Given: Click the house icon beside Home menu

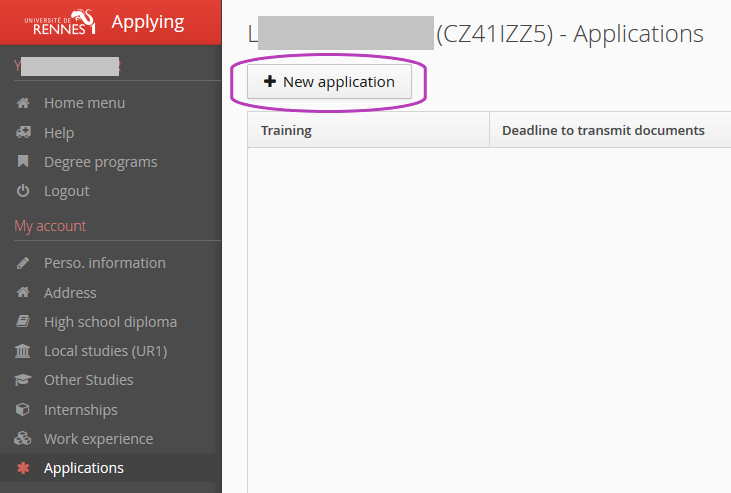Looking at the screenshot, I should point(23,103).
